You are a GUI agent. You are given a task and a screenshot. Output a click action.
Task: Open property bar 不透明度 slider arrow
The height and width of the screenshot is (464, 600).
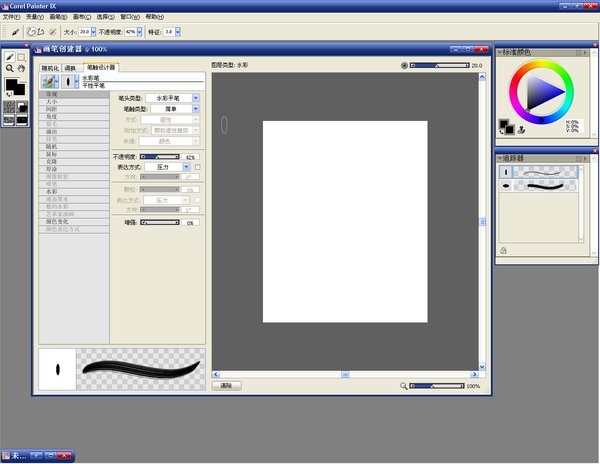139,32
